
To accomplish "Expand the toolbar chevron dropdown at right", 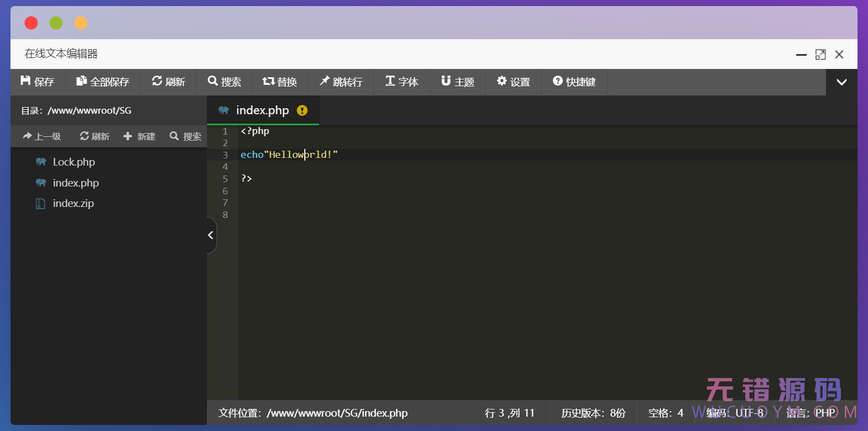I will click(x=841, y=82).
